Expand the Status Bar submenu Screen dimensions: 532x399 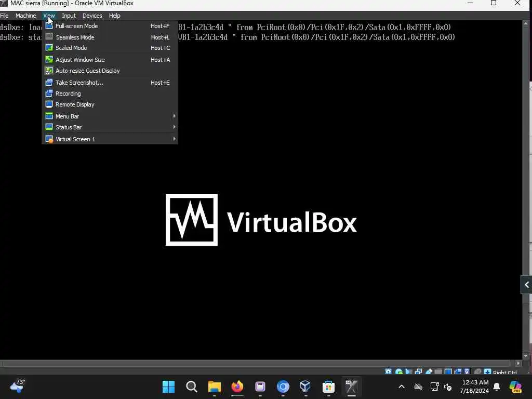[110, 127]
